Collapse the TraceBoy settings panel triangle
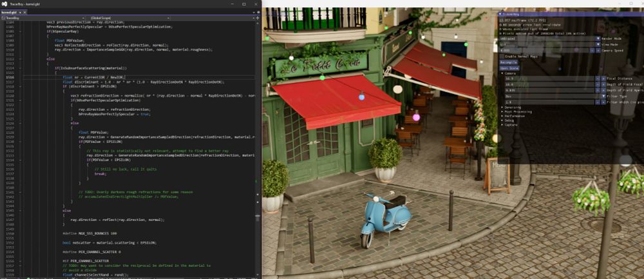The height and width of the screenshot is (279, 644). [500, 14]
